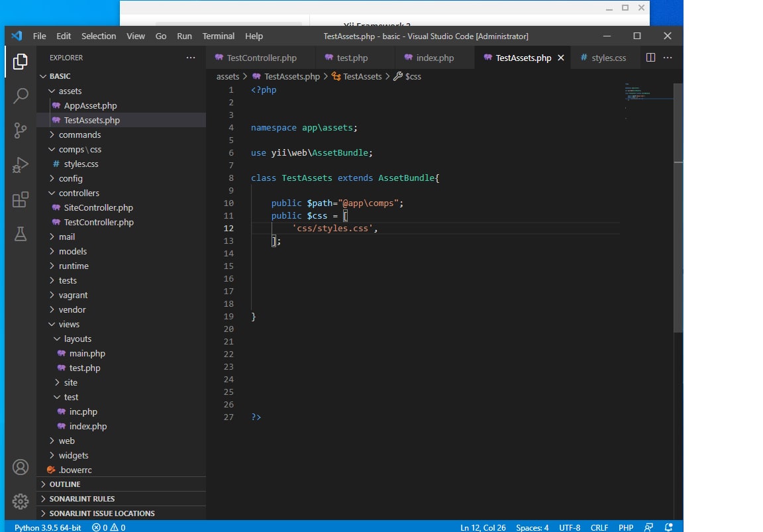Change language mode via PHP status item
763x532 pixels.
pos(626,527)
